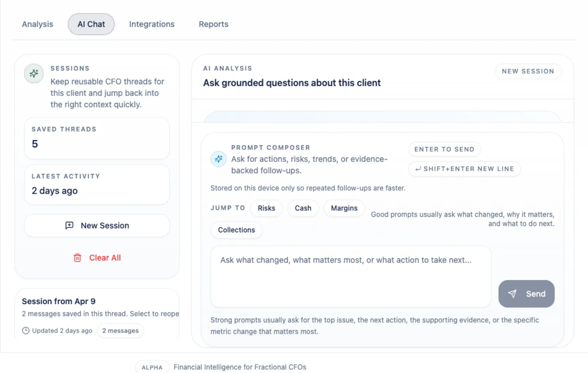Image resolution: width=588 pixels, height=373 pixels.
Task: Click the prompt text input field
Action: tap(351, 276)
